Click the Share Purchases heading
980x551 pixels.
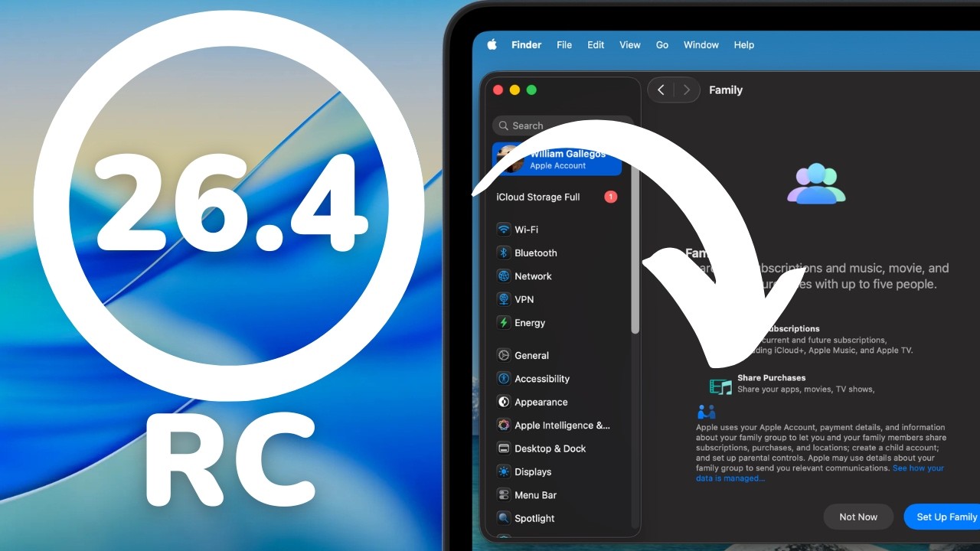[x=772, y=377]
